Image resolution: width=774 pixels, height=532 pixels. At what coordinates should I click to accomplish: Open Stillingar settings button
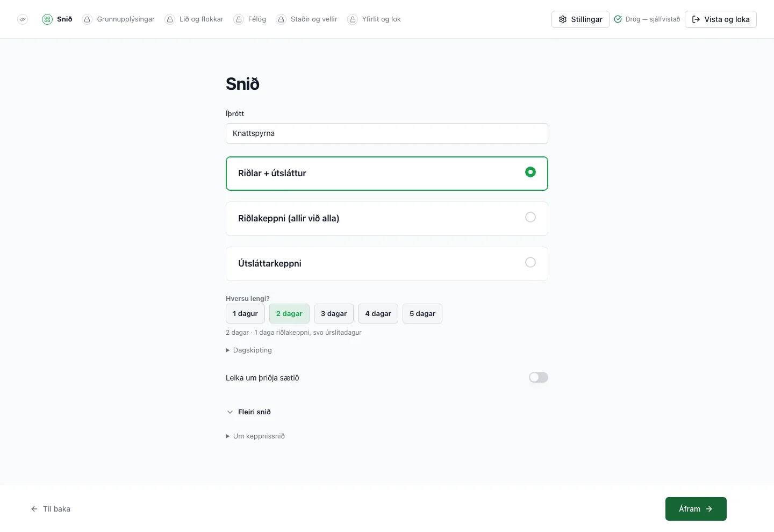[x=580, y=19]
